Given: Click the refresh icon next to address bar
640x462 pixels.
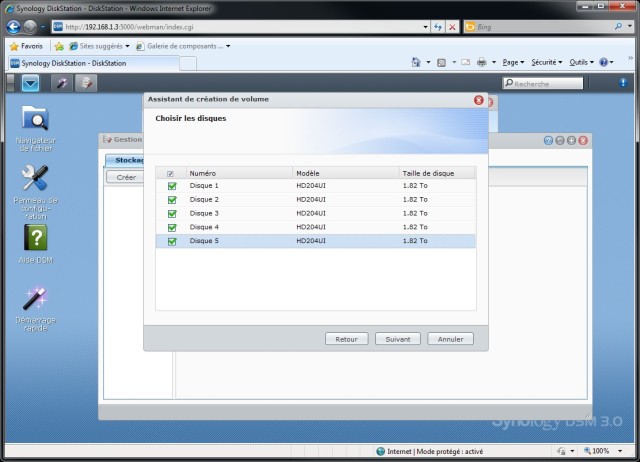Looking at the screenshot, I should pos(438,27).
